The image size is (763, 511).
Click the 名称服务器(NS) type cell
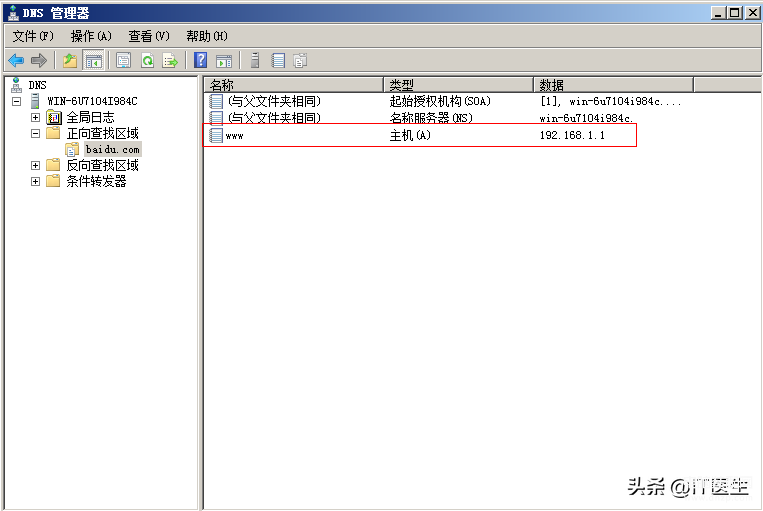pyautogui.click(x=431, y=118)
